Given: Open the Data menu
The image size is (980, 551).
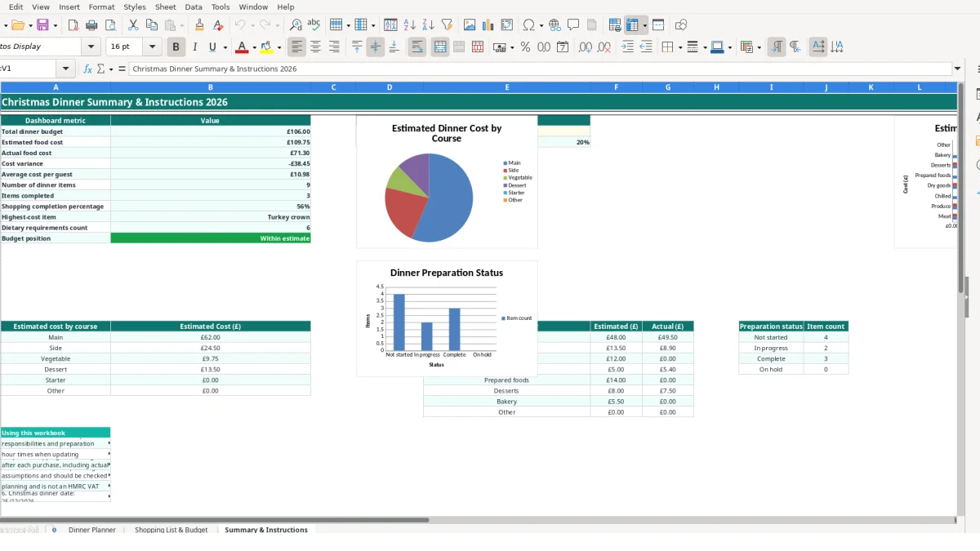Looking at the screenshot, I should click(194, 7).
